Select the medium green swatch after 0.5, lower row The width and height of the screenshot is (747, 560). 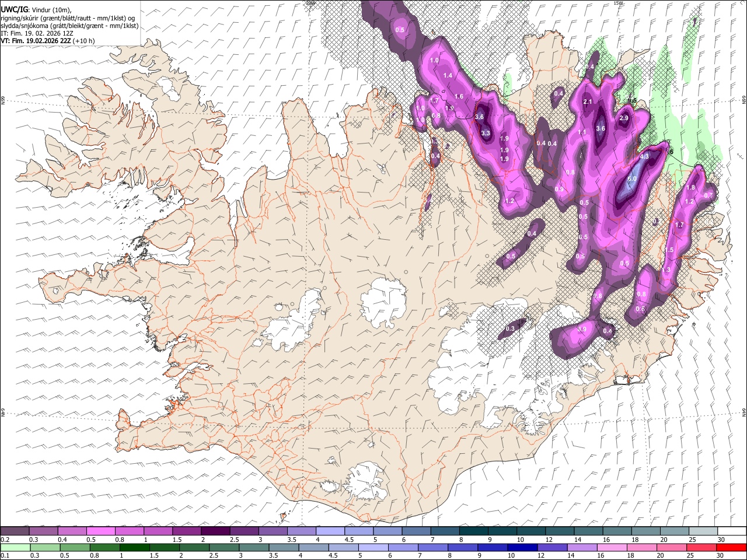tap(75, 547)
